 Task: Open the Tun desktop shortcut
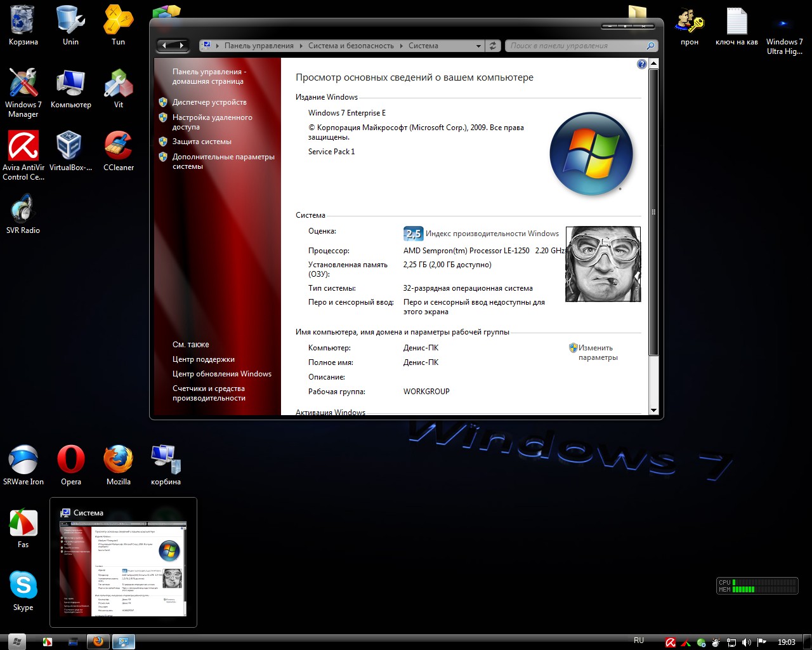(118, 25)
